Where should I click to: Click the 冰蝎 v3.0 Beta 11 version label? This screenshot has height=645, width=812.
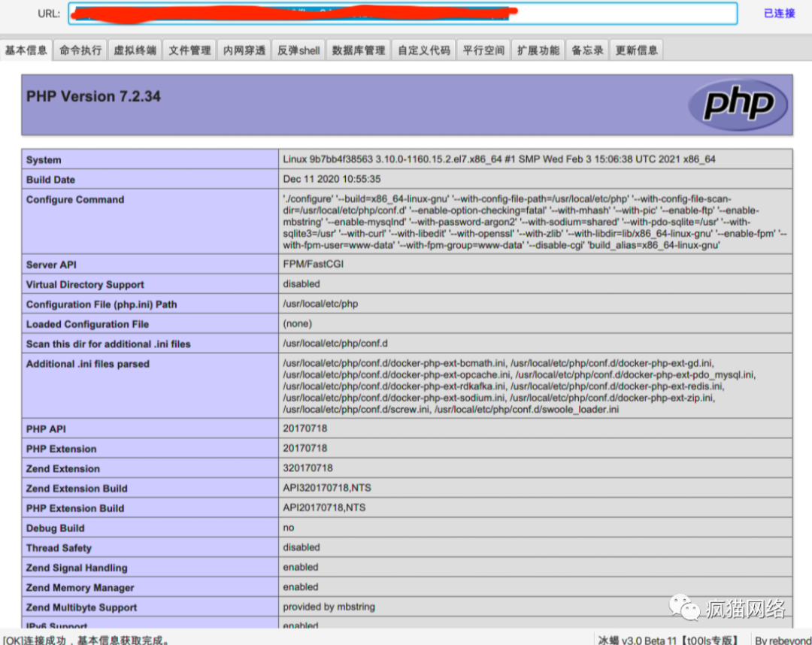[x=668, y=640]
